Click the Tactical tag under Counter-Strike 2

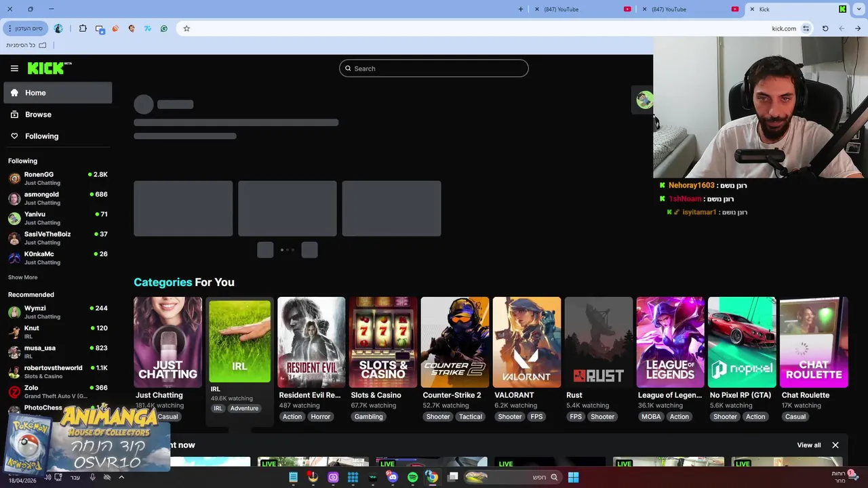pos(471,417)
